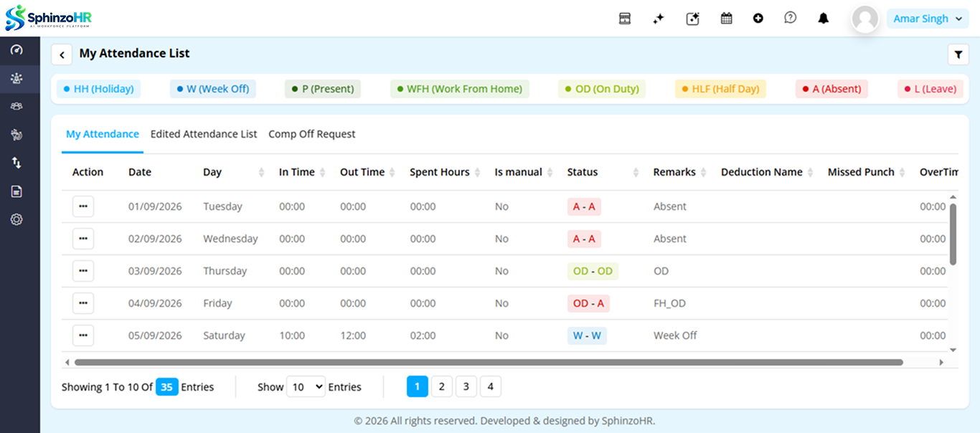Screen dimensions: 980x433
Task: Open the settings gear in sidebar
Action: point(17,219)
